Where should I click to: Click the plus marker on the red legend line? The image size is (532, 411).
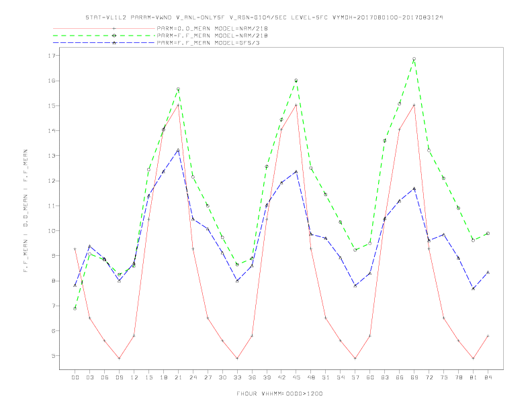click(x=114, y=28)
